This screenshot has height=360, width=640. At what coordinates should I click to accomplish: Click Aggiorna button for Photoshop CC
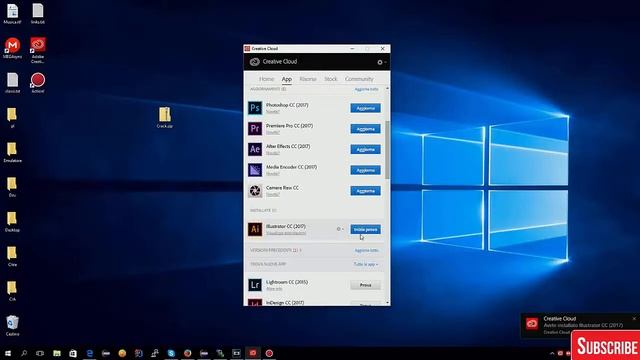(x=365, y=108)
